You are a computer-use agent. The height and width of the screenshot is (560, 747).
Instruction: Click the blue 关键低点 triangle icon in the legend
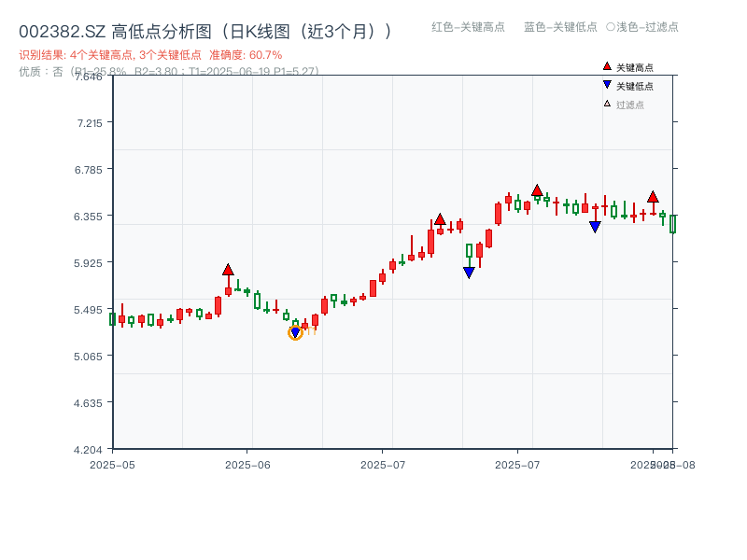pos(607,83)
